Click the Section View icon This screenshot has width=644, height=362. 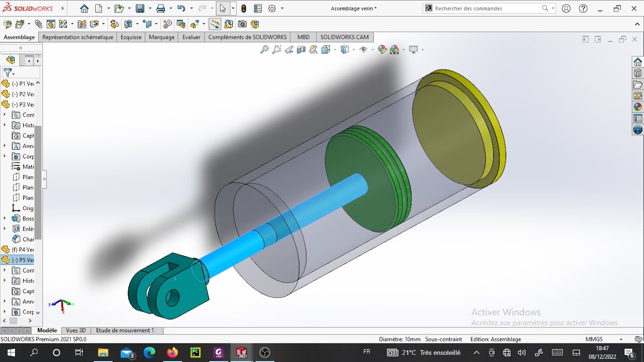(301, 49)
